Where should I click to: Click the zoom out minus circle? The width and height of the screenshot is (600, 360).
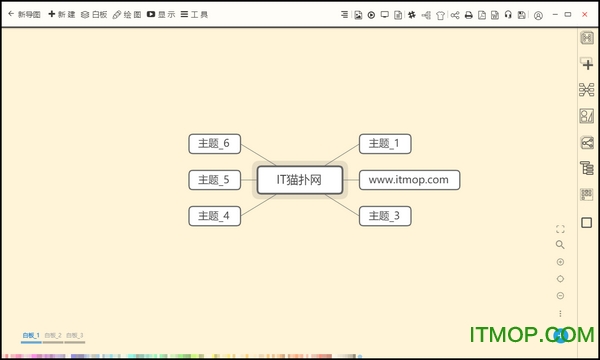click(560, 296)
